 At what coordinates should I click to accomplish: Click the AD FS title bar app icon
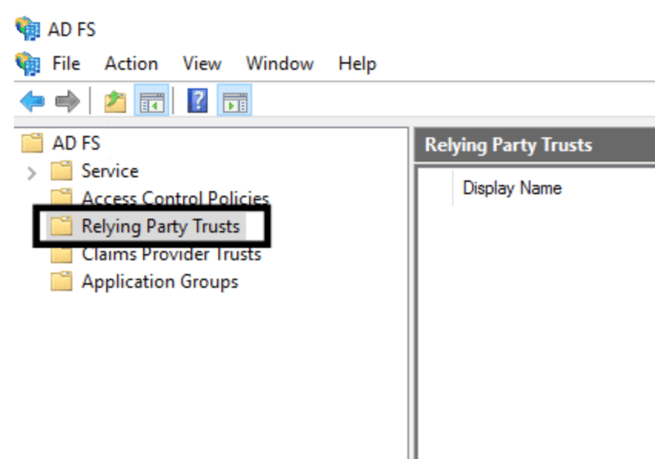[x=28, y=28]
